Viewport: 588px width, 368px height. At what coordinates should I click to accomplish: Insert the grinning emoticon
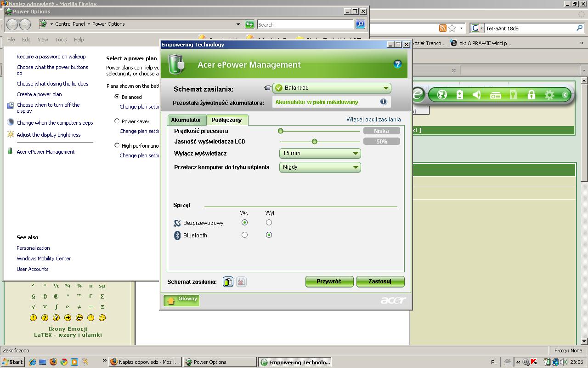click(79, 317)
